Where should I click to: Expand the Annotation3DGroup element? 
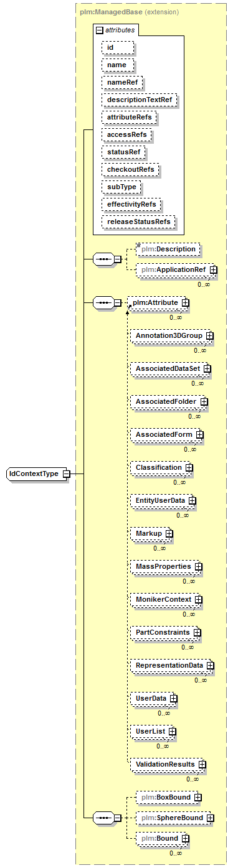point(209,335)
